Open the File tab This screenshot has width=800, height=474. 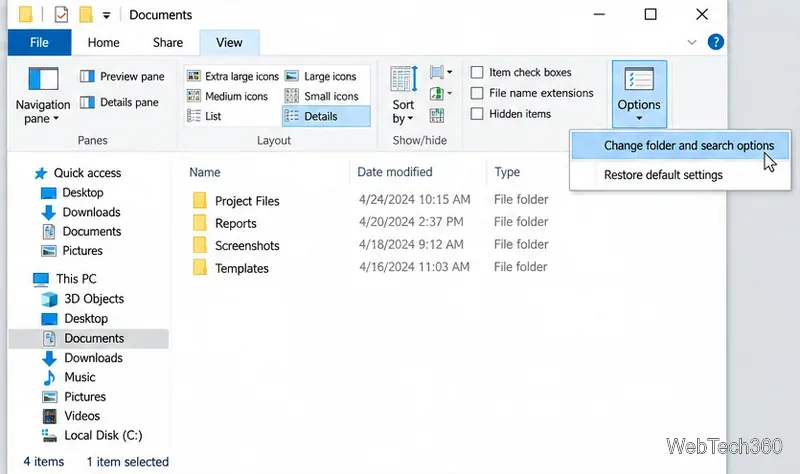coord(39,42)
